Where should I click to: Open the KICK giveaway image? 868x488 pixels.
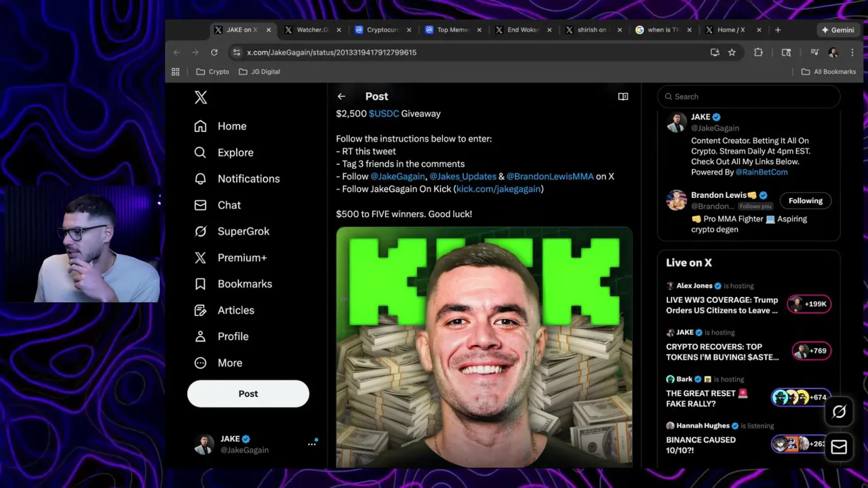point(484,346)
